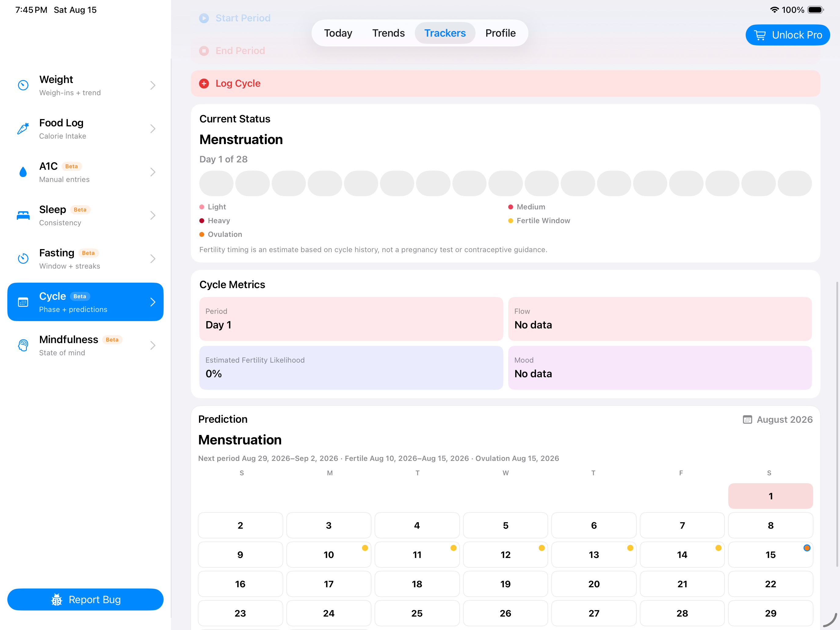Click the fertile window dot on day 12

(541, 548)
